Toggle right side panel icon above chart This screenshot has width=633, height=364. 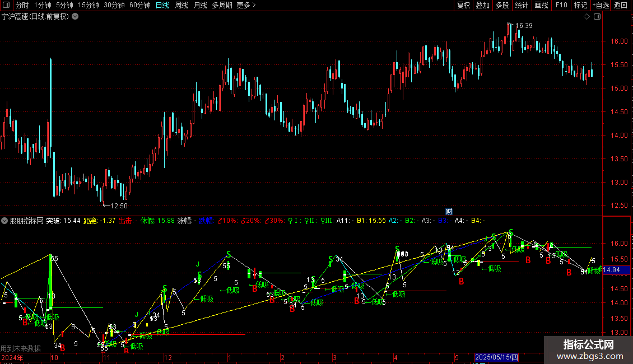point(597,17)
